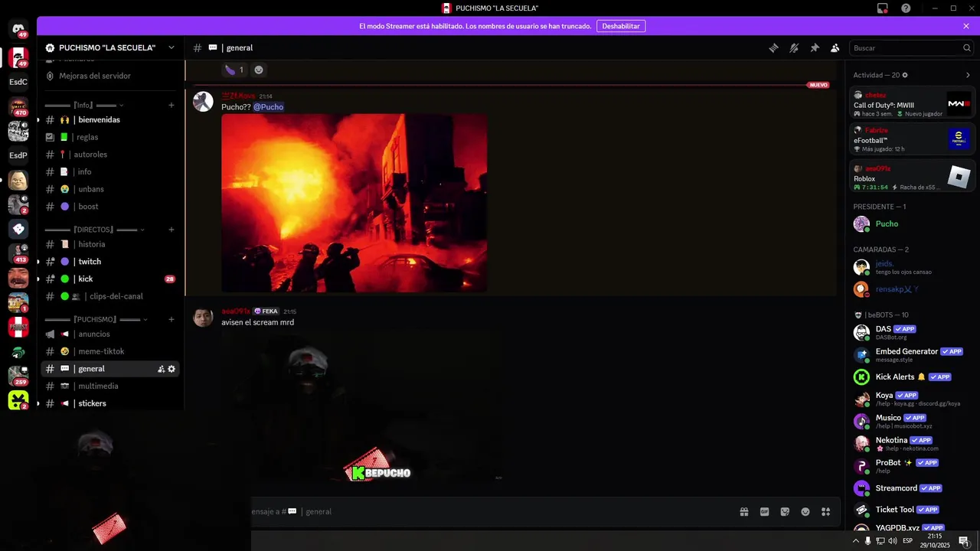Open the fire scene image attachment
Image resolution: width=980 pixels, height=551 pixels.
click(x=354, y=203)
